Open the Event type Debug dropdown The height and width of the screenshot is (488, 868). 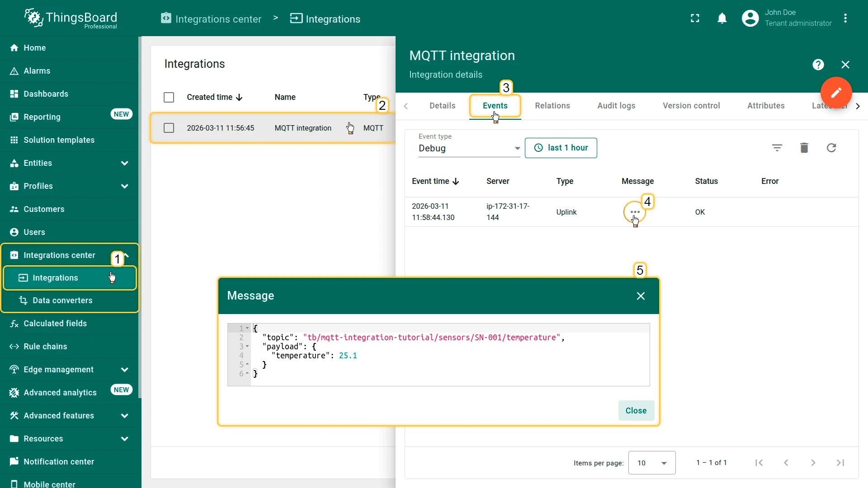469,148
